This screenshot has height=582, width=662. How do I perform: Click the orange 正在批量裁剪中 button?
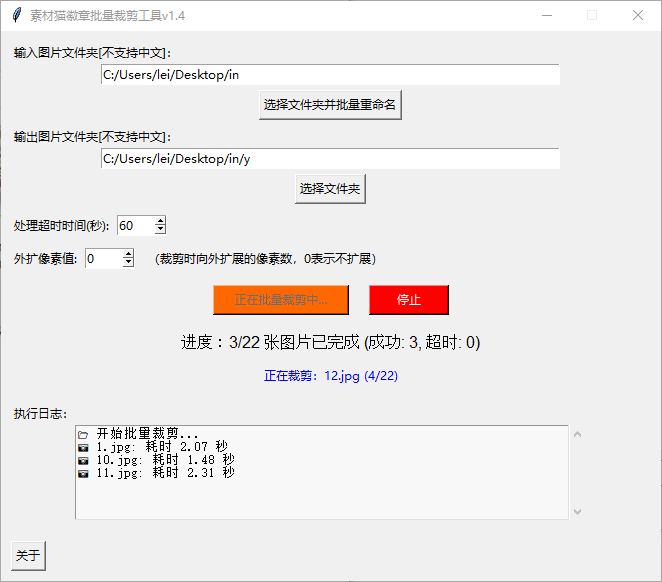click(281, 300)
